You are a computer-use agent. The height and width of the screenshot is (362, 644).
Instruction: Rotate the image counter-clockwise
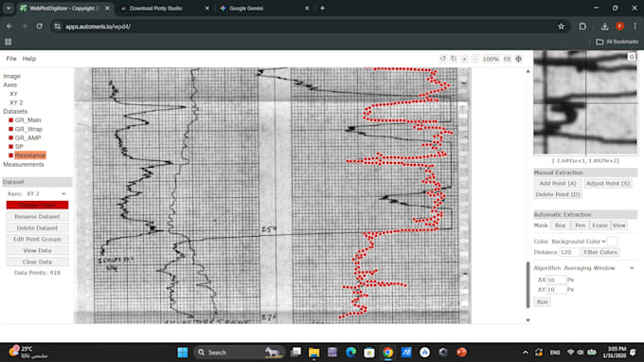coord(443,59)
